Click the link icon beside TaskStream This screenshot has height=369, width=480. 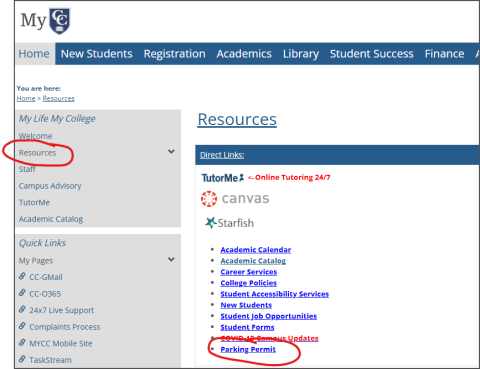click(x=22, y=359)
